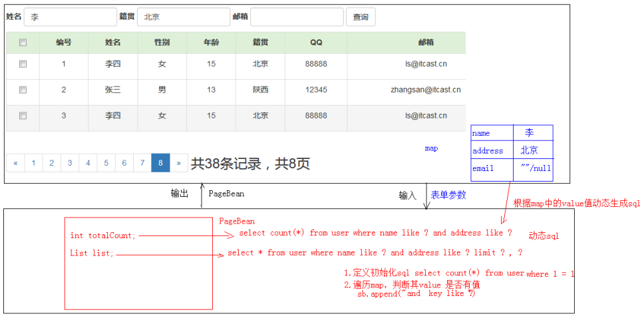Jump to page 4 in pagination

point(88,163)
